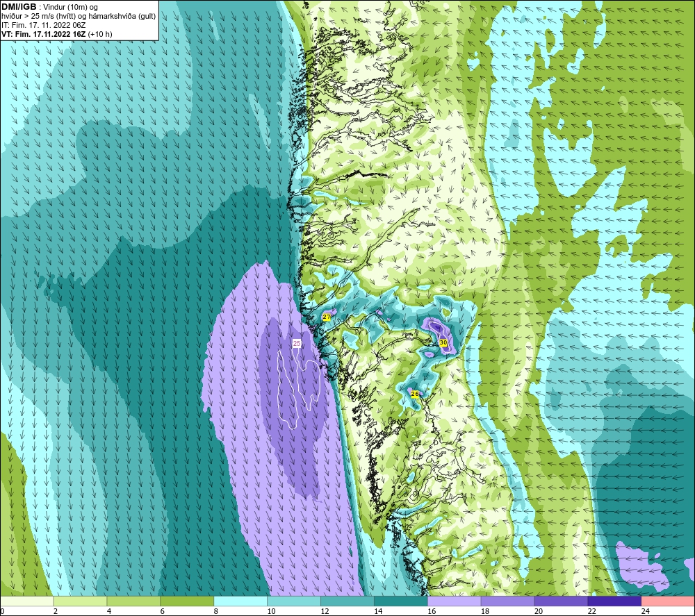The height and width of the screenshot is (616, 695).
Task: Click the 16-18 m/s lavender swatch
Action: point(454,601)
